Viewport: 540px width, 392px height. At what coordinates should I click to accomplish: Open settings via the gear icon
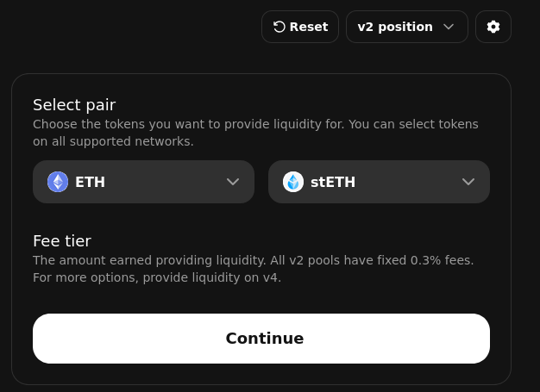(x=493, y=27)
